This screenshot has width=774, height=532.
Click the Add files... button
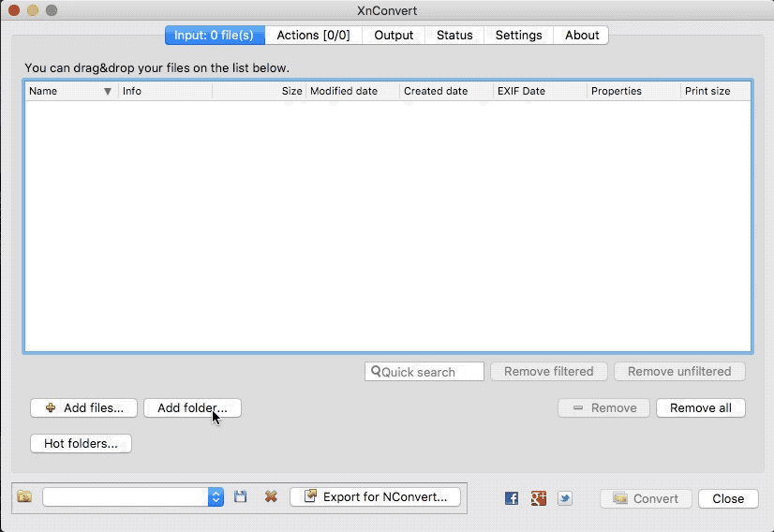(84, 408)
